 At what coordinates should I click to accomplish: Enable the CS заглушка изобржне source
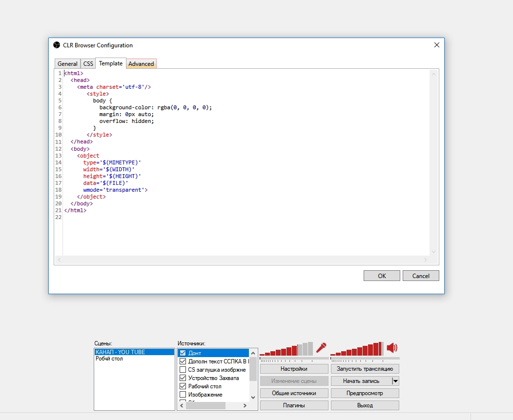(183, 370)
